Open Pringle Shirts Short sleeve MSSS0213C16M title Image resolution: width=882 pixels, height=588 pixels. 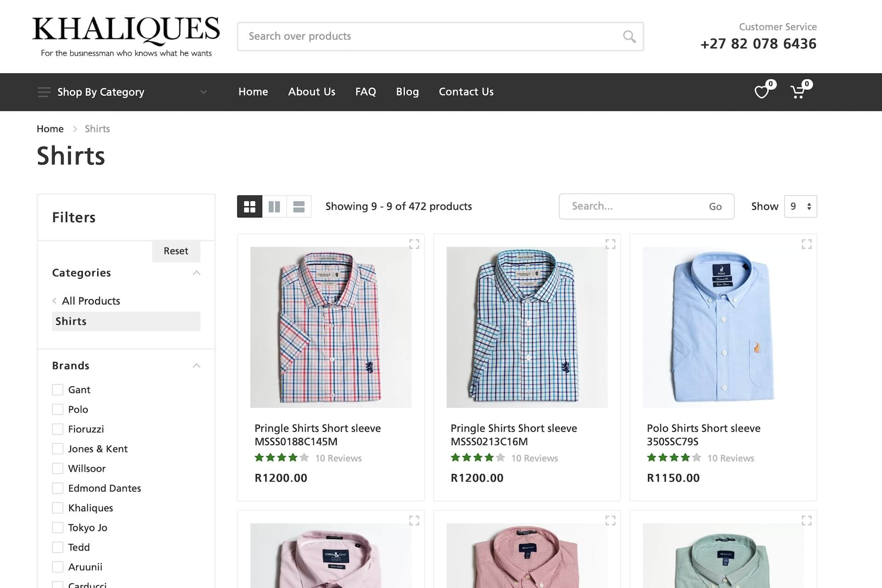(x=514, y=435)
